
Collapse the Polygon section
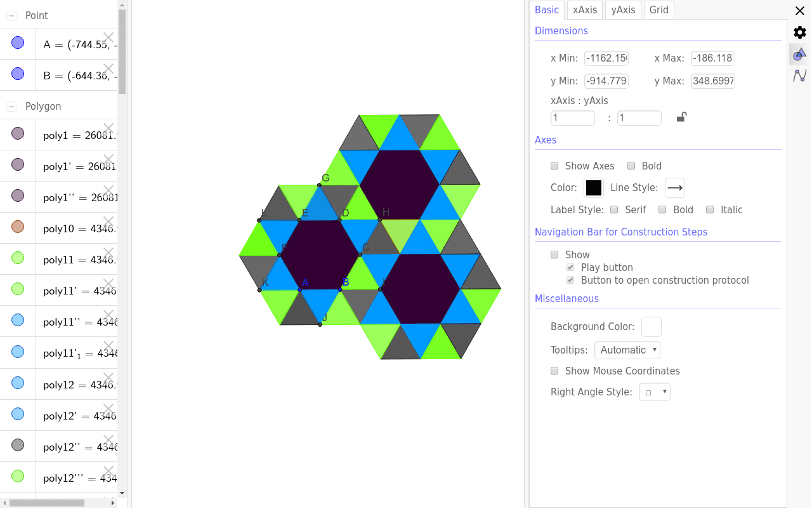pyautogui.click(x=11, y=107)
